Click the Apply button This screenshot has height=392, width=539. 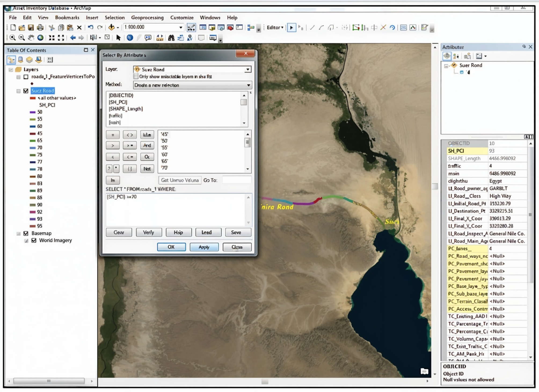204,247
